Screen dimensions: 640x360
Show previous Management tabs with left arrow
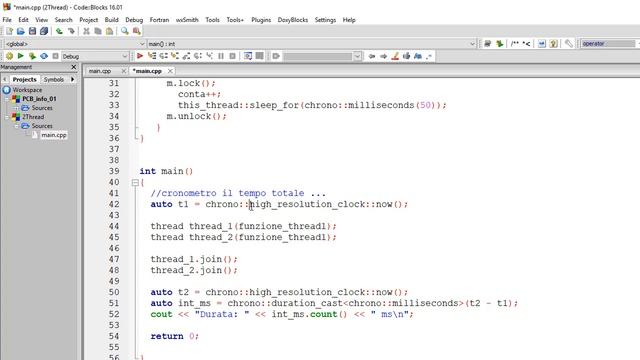[4, 79]
